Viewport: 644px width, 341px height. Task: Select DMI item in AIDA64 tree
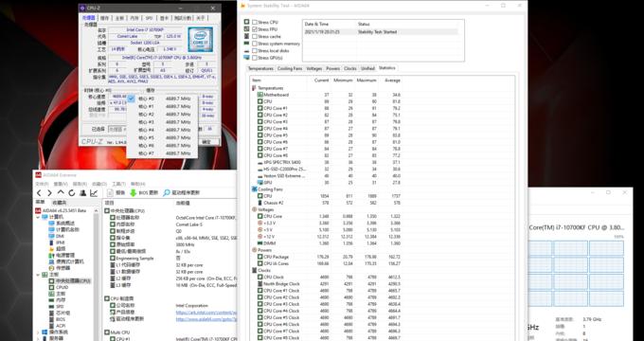[x=60, y=236]
